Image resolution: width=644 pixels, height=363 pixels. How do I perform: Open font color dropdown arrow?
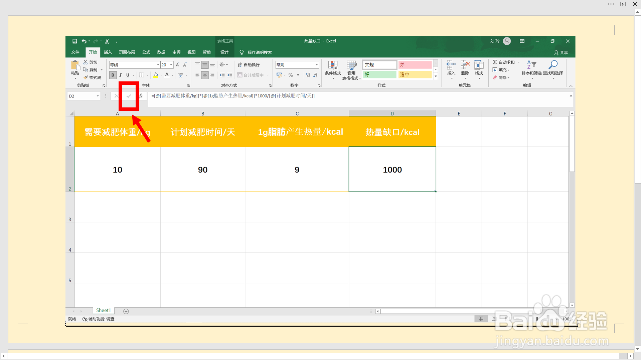pos(172,75)
